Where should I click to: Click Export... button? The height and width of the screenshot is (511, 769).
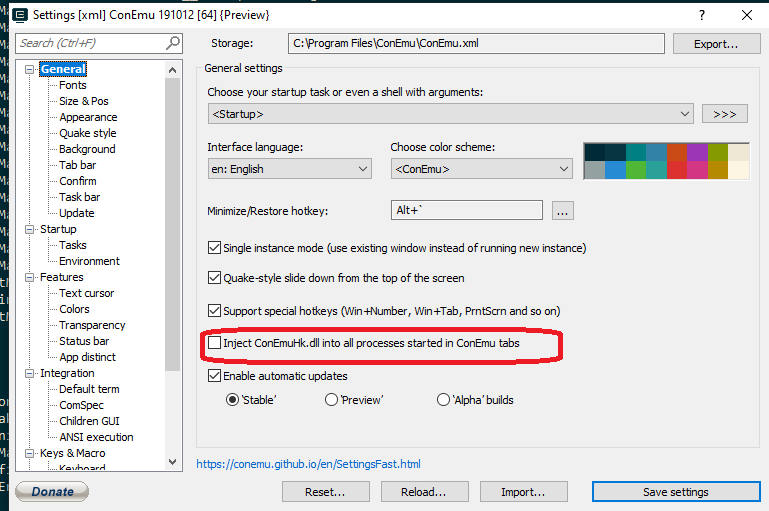[717, 44]
